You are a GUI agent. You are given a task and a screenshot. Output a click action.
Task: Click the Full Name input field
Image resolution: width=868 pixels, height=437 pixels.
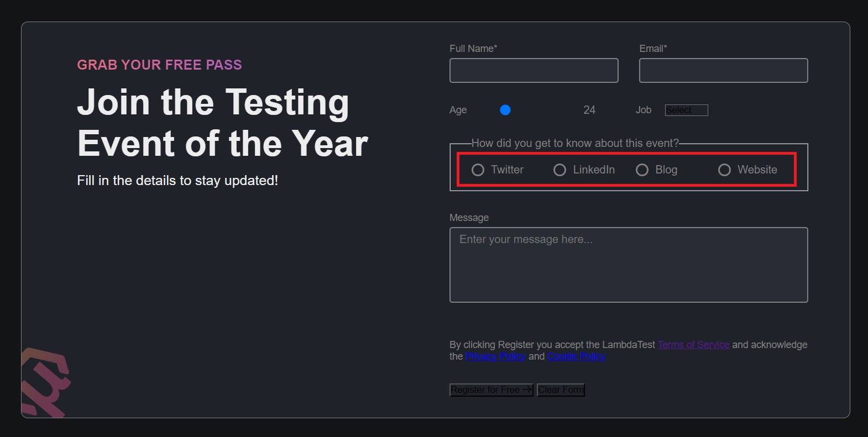[x=534, y=71]
